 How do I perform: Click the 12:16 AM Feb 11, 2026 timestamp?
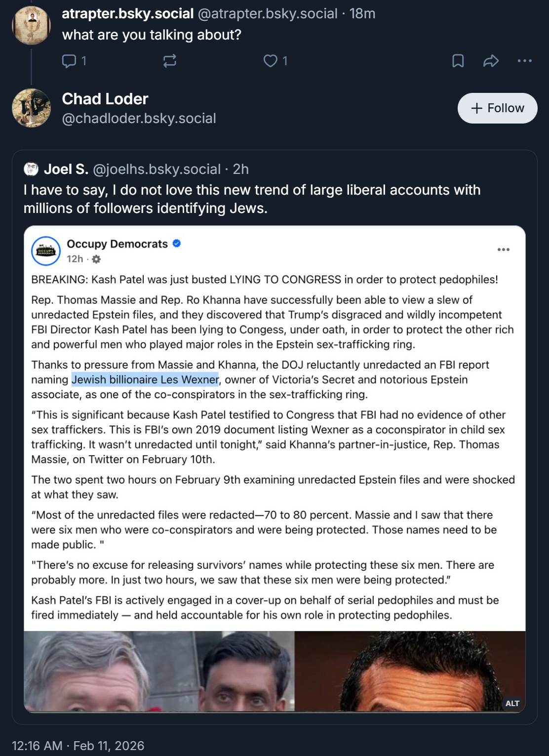[x=78, y=746]
